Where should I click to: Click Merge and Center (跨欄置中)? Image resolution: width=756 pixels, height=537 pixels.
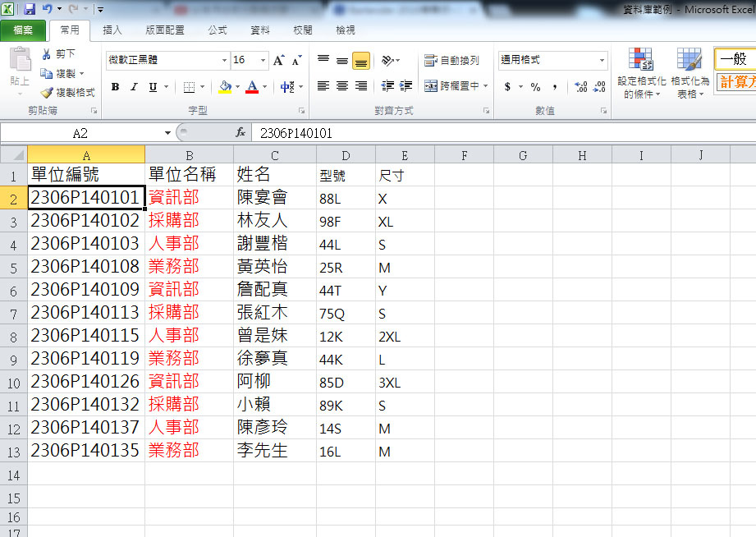451,86
